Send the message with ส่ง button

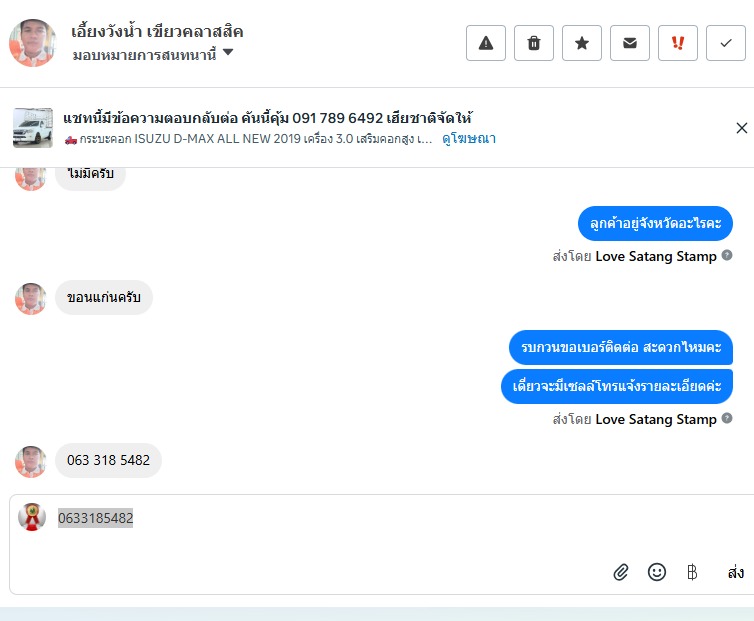(736, 572)
